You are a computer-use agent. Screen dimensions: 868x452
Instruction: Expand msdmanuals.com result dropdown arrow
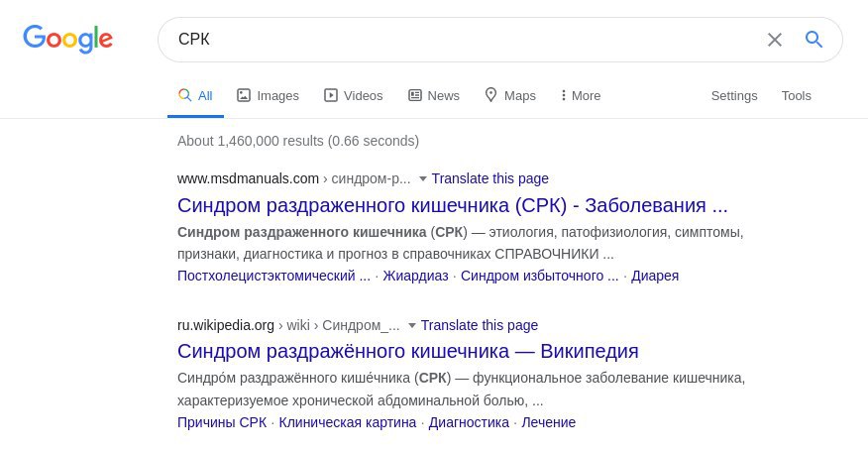[x=423, y=179]
